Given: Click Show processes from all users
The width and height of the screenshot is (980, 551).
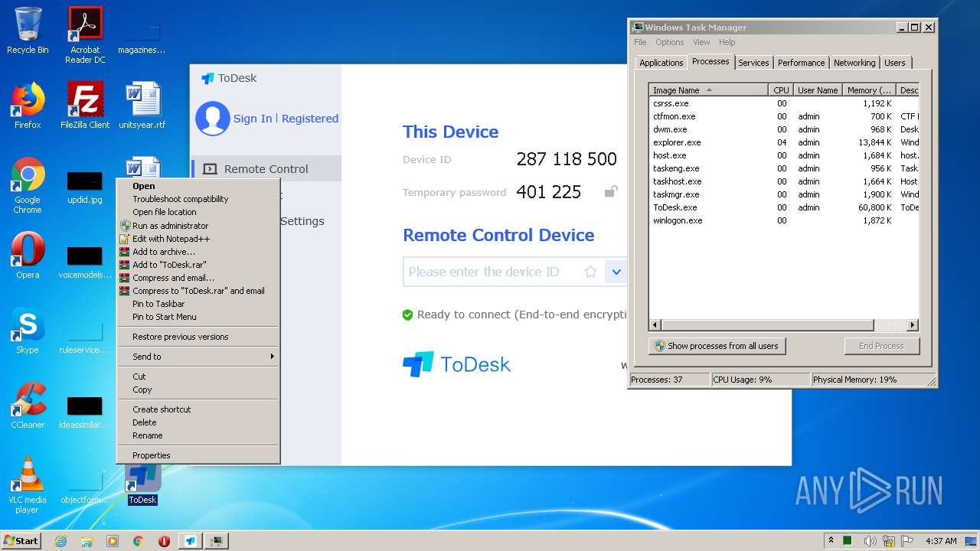Looking at the screenshot, I should [717, 346].
